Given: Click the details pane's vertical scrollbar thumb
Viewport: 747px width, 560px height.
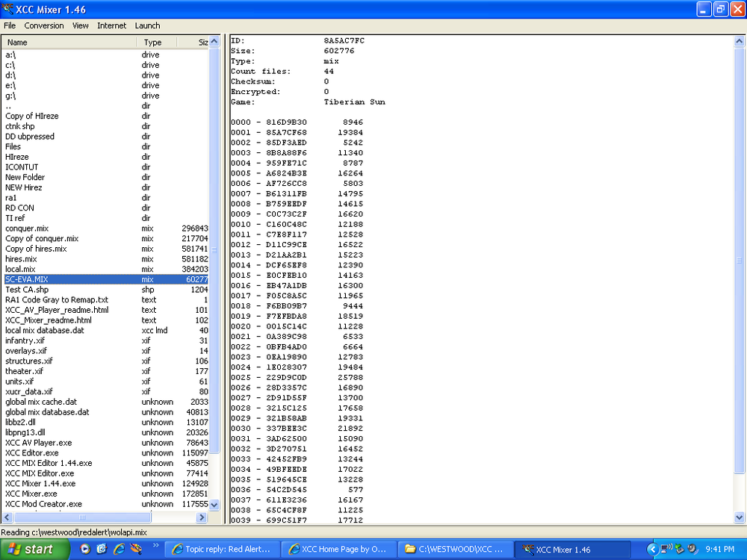Looking at the screenshot, I should tap(740, 261).
